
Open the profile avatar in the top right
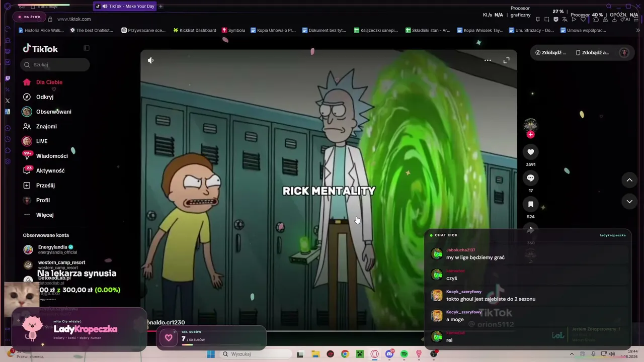[x=624, y=52]
